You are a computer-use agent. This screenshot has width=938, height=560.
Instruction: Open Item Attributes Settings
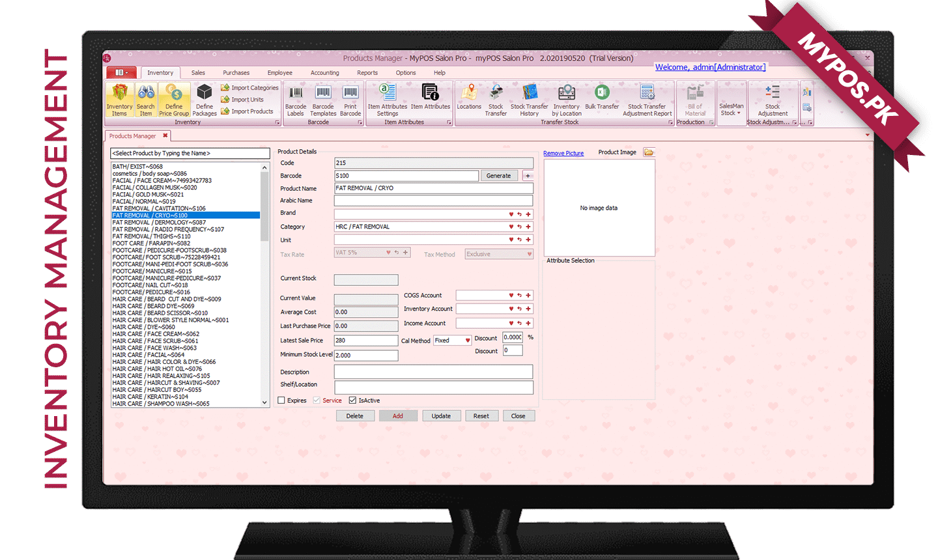coord(387,100)
